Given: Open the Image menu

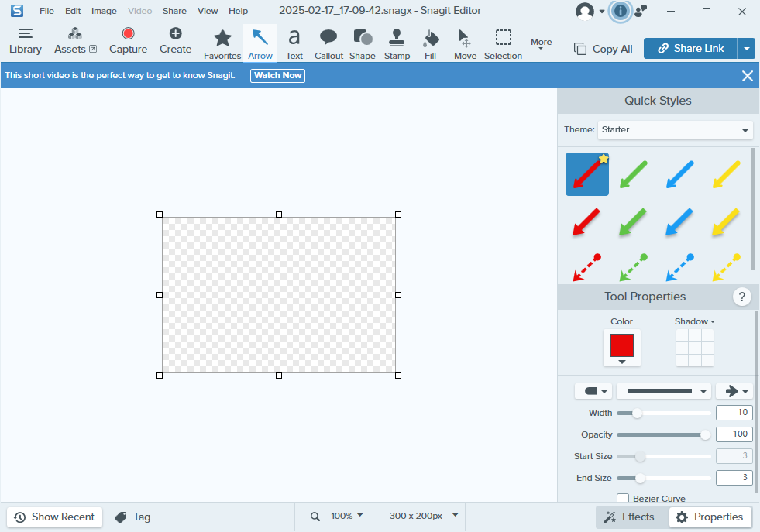Looking at the screenshot, I should (104, 11).
